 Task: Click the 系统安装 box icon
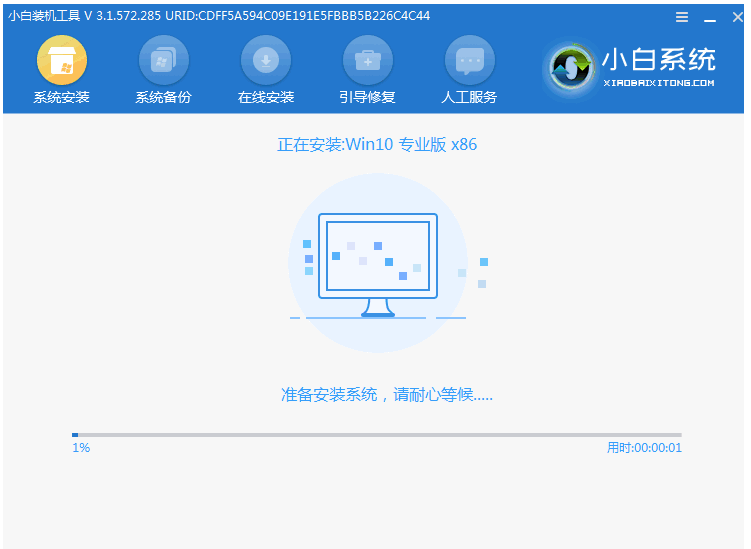[x=62, y=61]
